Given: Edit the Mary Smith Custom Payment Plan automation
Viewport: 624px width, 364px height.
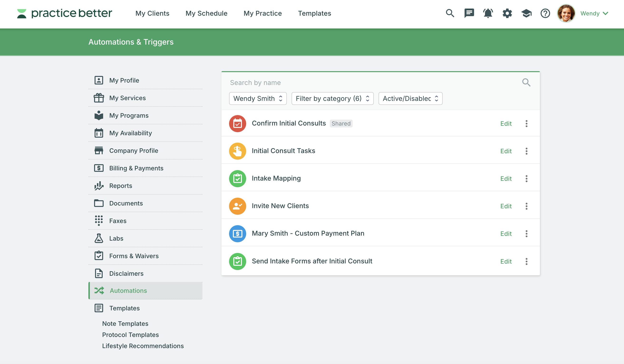Looking at the screenshot, I should [506, 233].
